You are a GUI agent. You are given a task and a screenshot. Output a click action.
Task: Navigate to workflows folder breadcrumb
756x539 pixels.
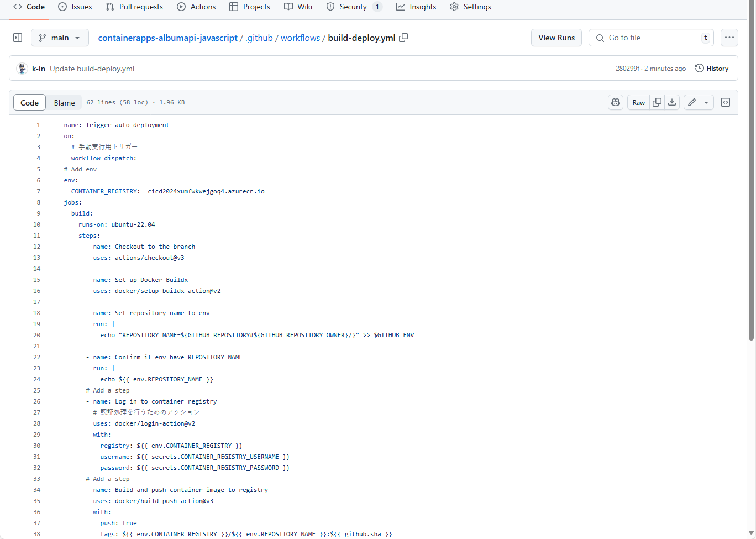tap(300, 38)
